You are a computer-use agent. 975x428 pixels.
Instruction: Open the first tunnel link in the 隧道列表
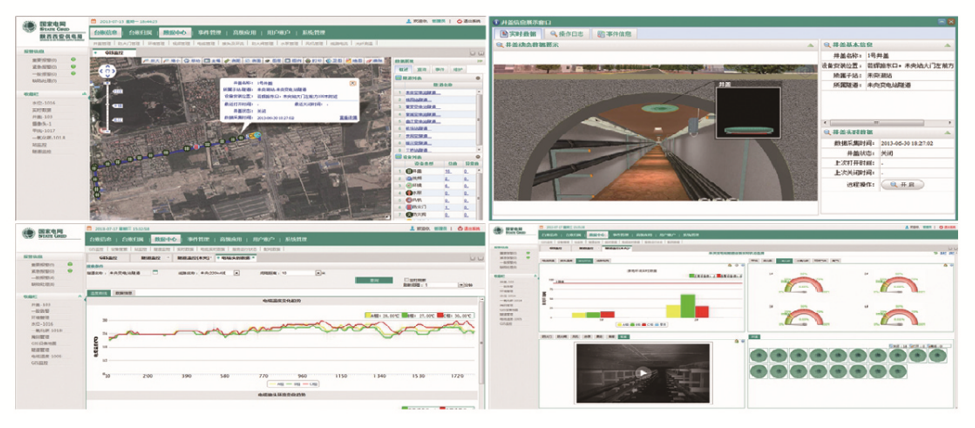tap(422, 92)
